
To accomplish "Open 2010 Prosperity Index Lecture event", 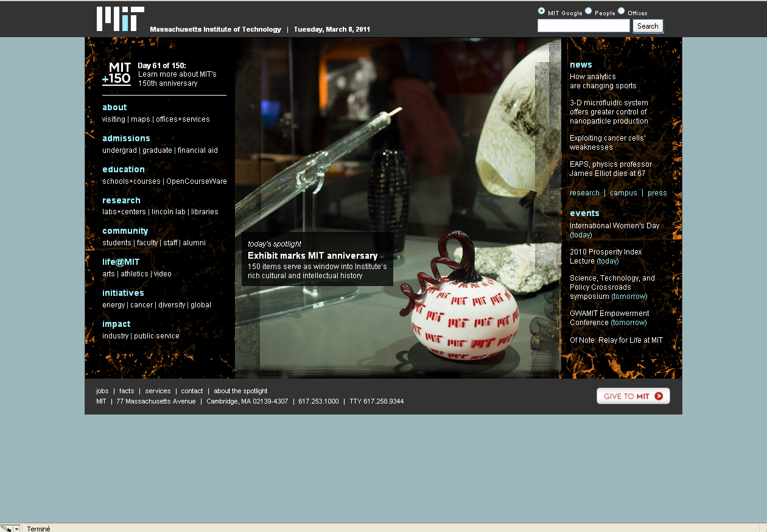I will click(606, 256).
